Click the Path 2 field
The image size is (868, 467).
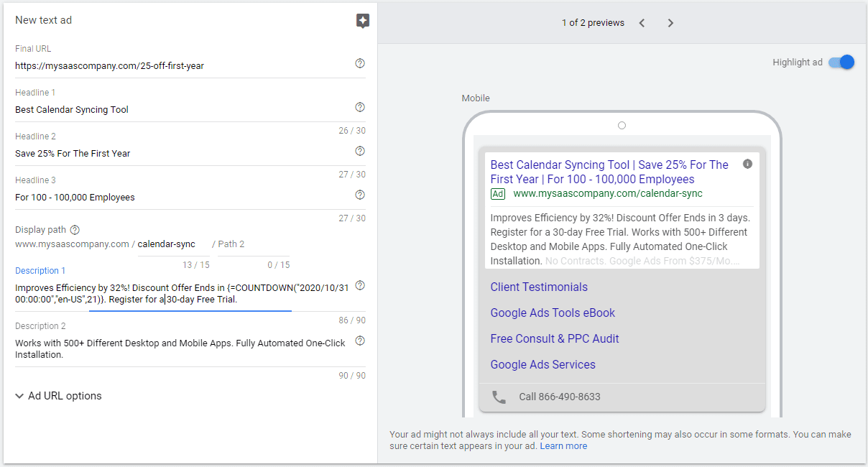coord(254,244)
